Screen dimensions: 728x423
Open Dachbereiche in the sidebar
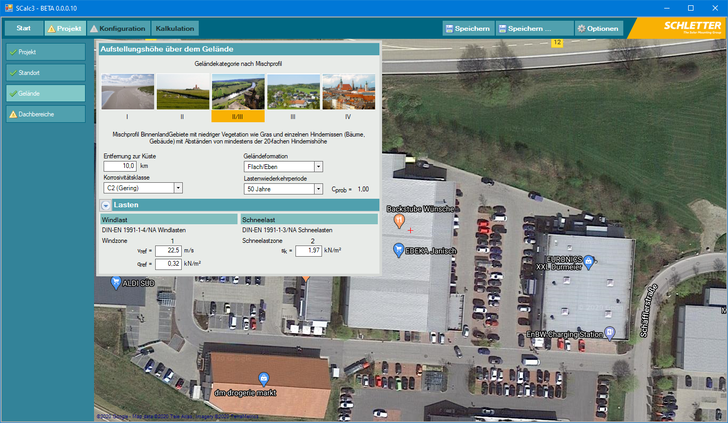pyautogui.click(x=49, y=114)
